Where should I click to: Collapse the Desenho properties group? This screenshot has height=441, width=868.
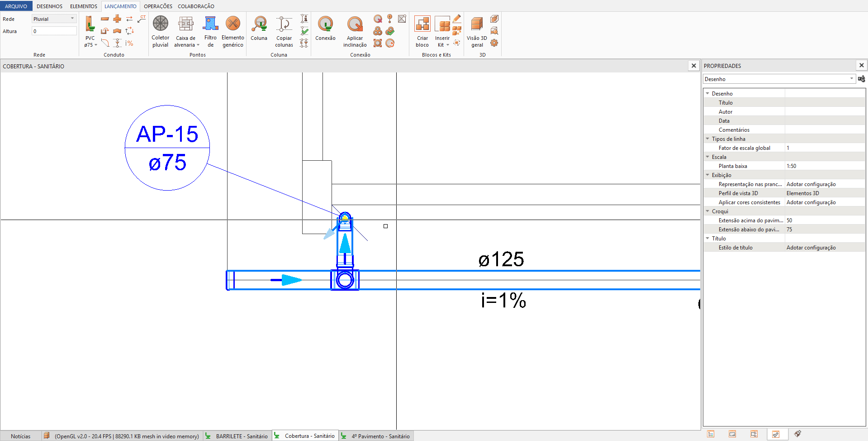(x=707, y=93)
